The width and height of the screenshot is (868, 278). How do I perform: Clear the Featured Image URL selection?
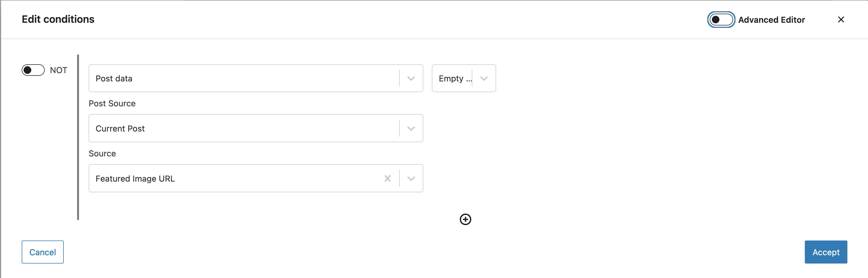pyautogui.click(x=387, y=178)
